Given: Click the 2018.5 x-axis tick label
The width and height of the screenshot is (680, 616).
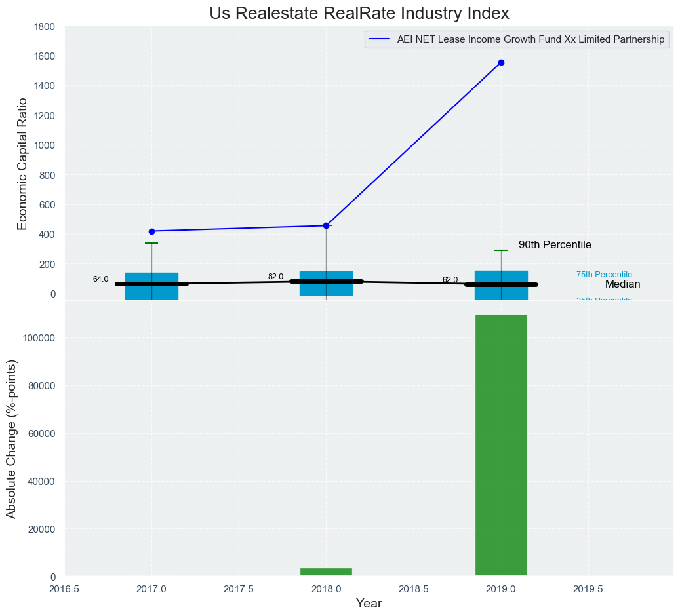Looking at the screenshot, I should pyautogui.click(x=414, y=589).
